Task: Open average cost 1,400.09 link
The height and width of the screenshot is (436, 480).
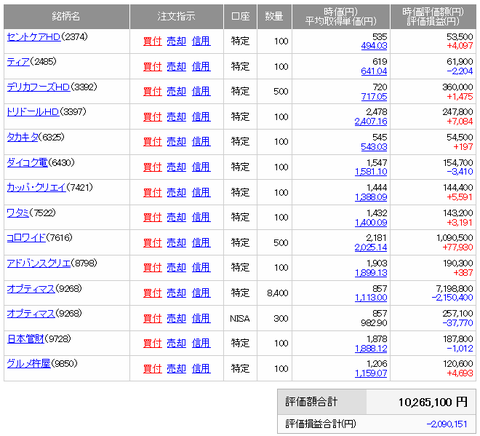Action: (371, 223)
